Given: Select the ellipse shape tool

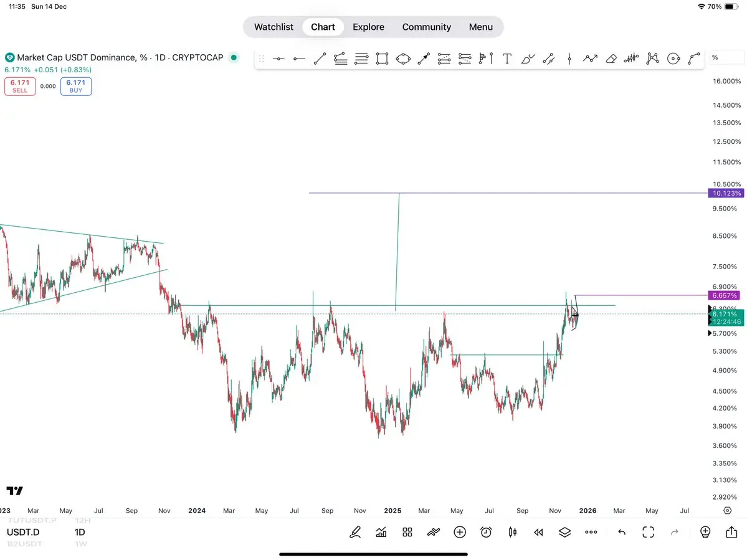Looking at the screenshot, I should coord(403,59).
